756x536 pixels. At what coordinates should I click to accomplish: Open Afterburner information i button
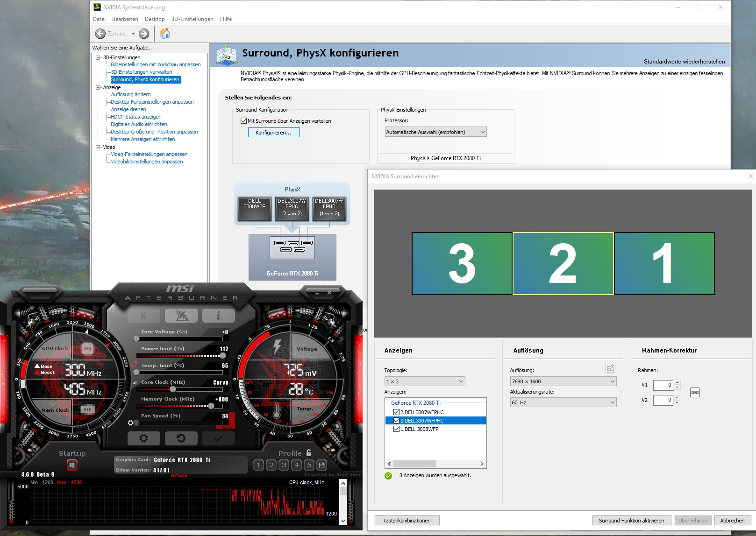coord(218,316)
